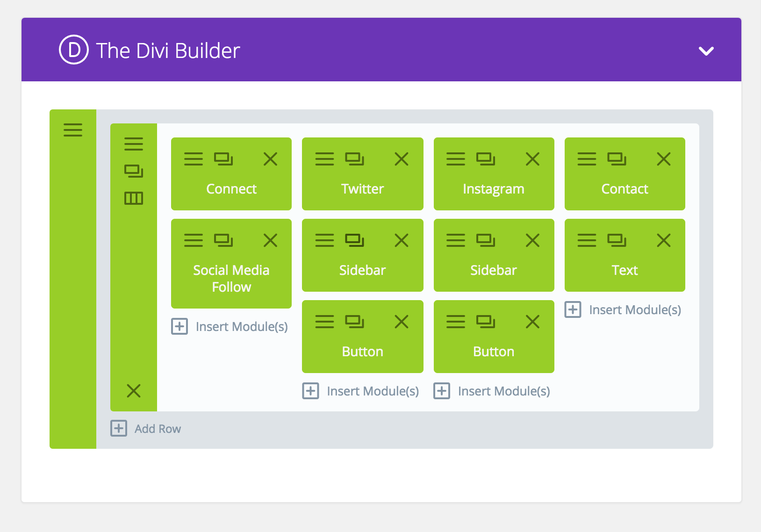Open row settings hamburger icon
Image resolution: width=761 pixels, height=532 pixels.
click(x=134, y=144)
